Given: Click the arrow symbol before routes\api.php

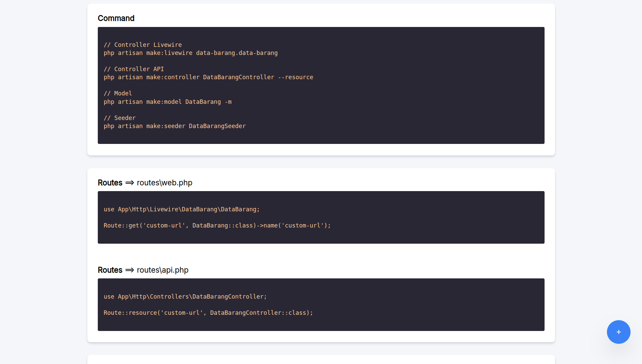Looking at the screenshot, I should tap(129, 270).
